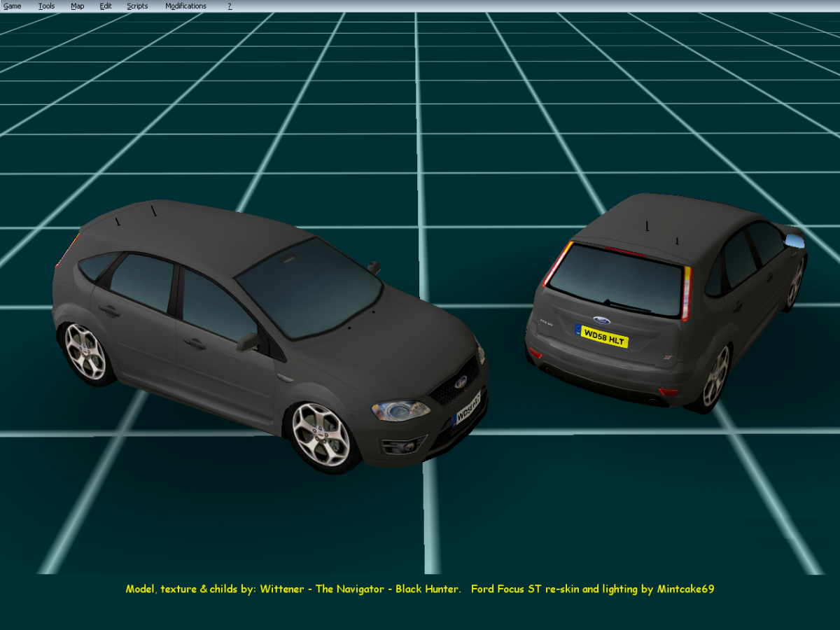Open the Modifications menu
The image size is (840, 630).
click(x=185, y=6)
